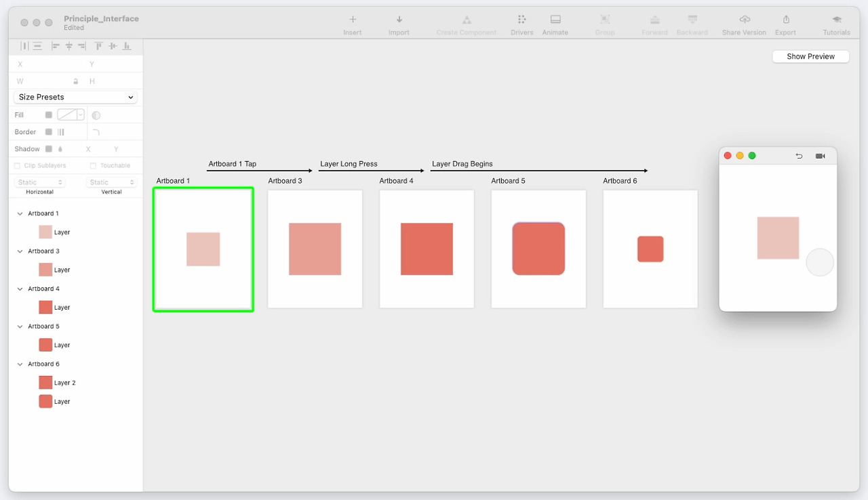The width and height of the screenshot is (868, 500).
Task: Select the Layer Drag Begins transition label
Action: pos(462,164)
